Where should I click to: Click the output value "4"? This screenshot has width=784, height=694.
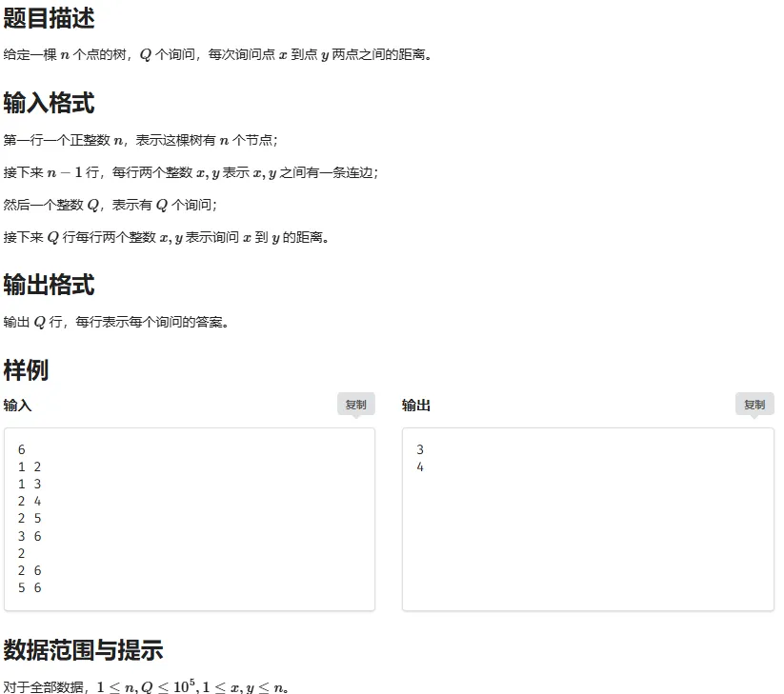coord(420,466)
